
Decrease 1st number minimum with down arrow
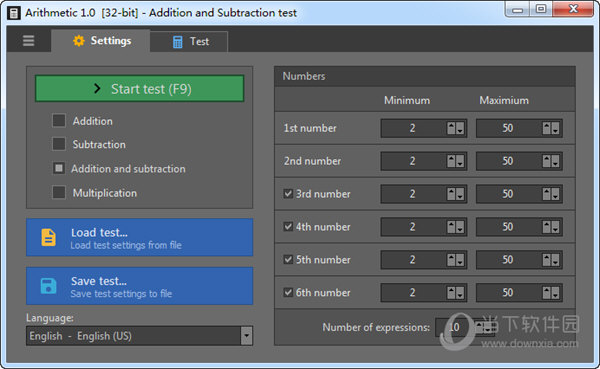pos(460,128)
